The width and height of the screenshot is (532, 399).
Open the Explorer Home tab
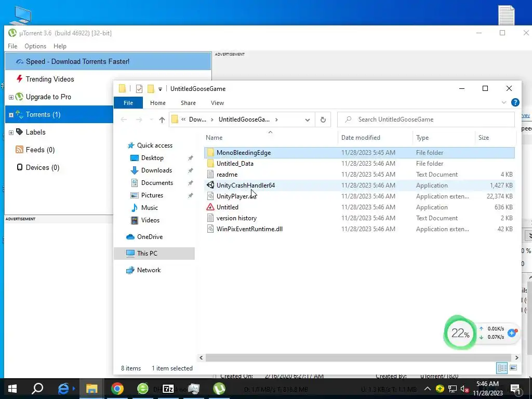point(158,103)
